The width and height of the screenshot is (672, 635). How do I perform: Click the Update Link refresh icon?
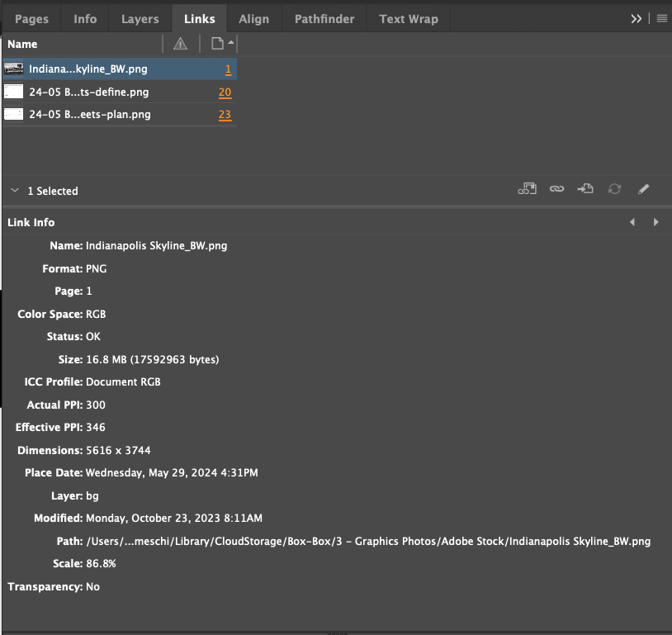point(614,188)
